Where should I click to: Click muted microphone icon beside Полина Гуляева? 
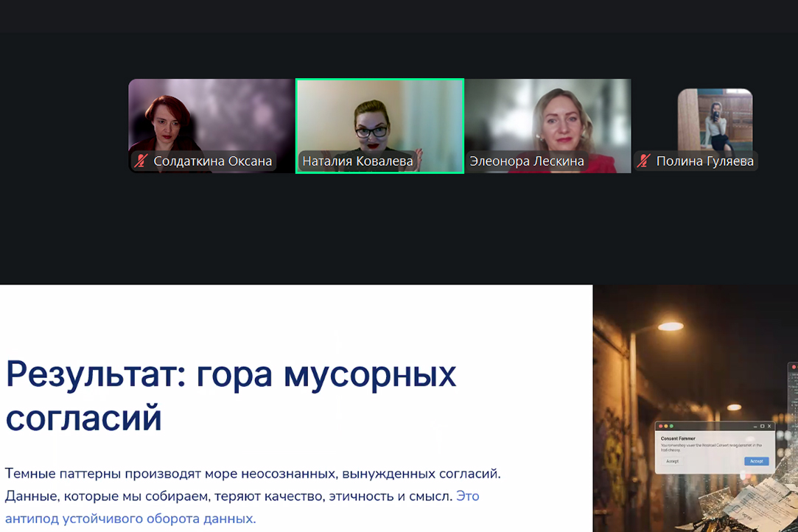(x=644, y=161)
